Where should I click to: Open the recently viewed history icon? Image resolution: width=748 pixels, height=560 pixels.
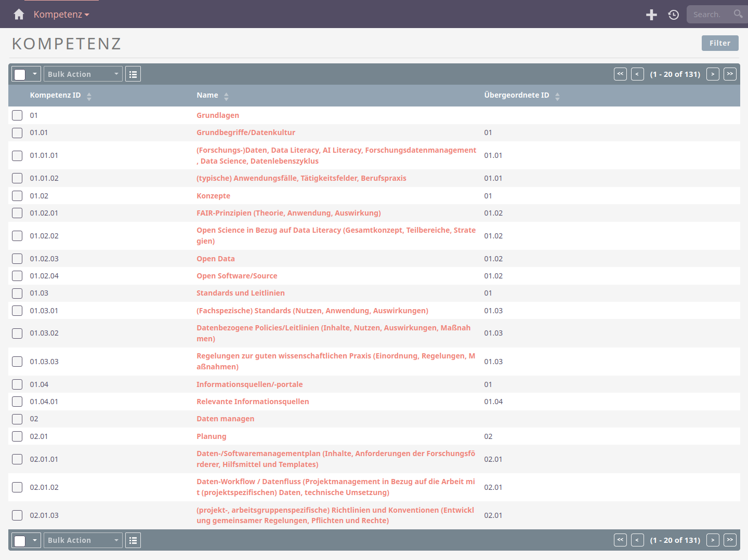click(x=674, y=15)
